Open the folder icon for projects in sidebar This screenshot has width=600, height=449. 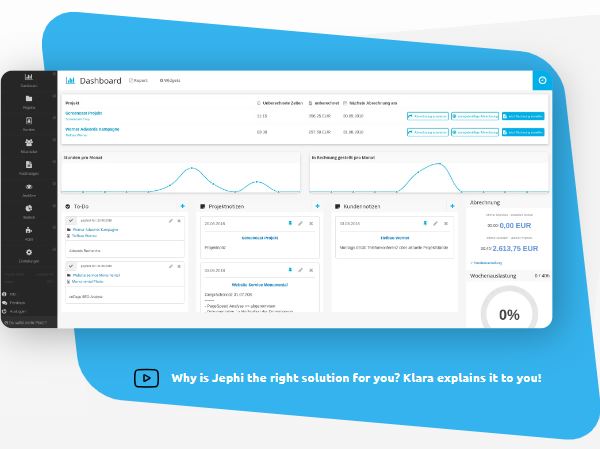click(x=29, y=99)
